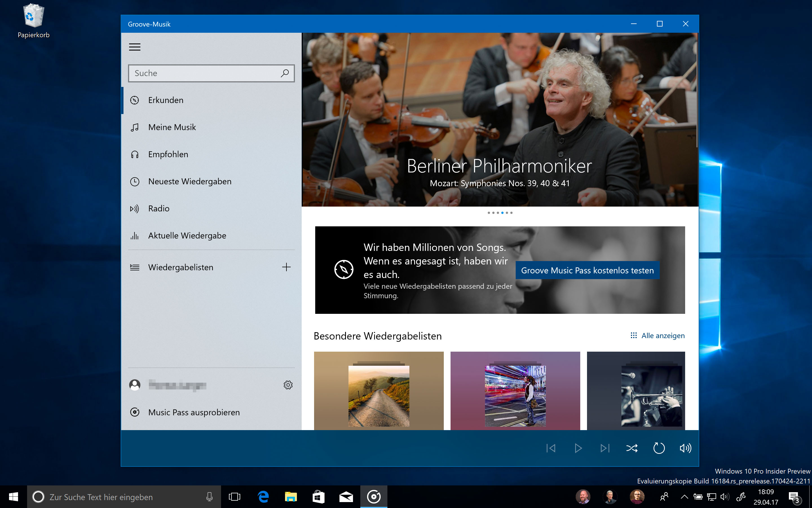Click the user account avatar

coord(135,385)
